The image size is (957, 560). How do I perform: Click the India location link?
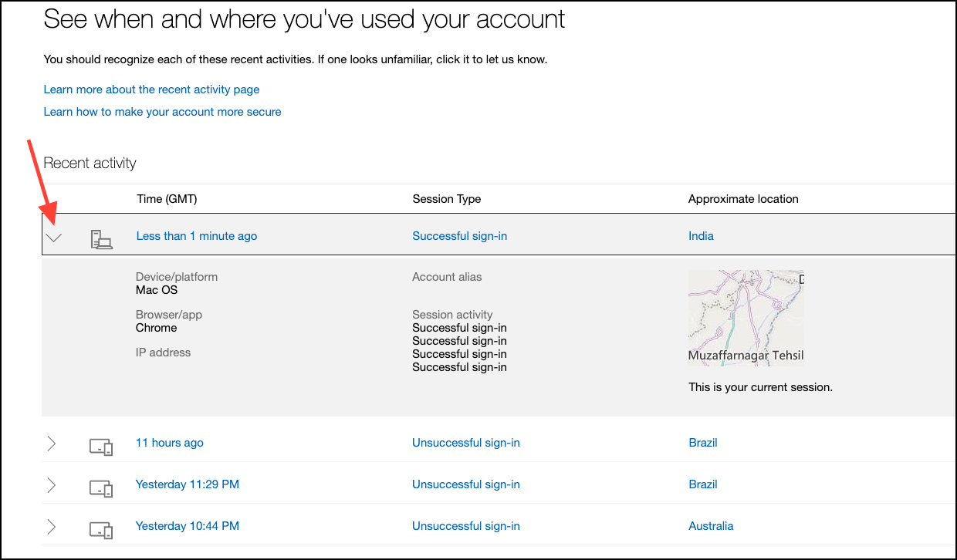tap(701, 236)
